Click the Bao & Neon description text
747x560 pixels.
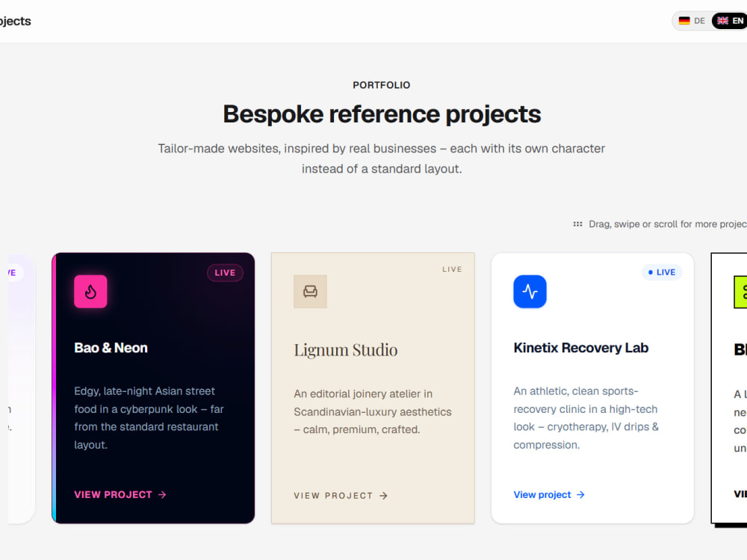(x=149, y=418)
